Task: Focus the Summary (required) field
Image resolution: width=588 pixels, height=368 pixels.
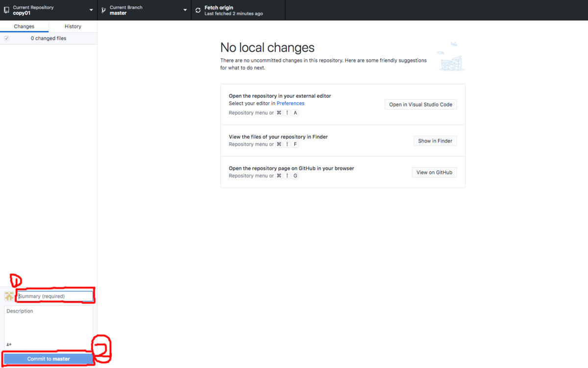Action: (55, 296)
